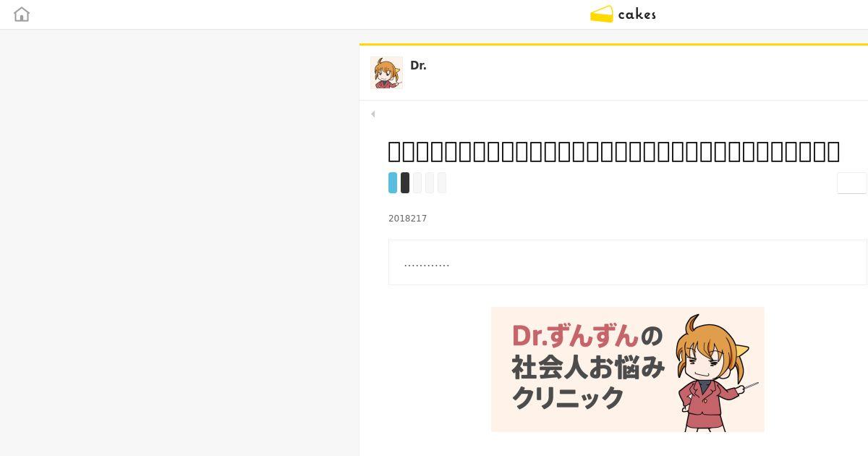
Task: Click the small left-pointing triangle arrow
Action: pyautogui.click(x=373, y=114)
